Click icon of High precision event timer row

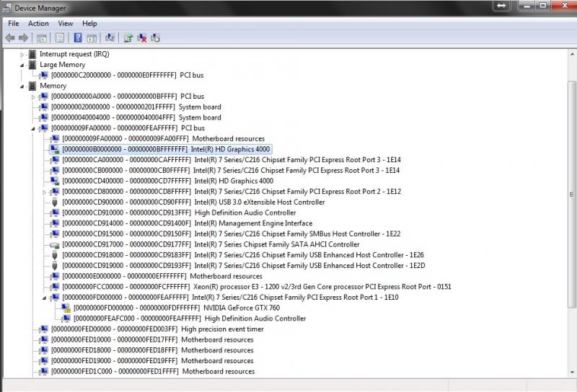(x=44, y=329)
